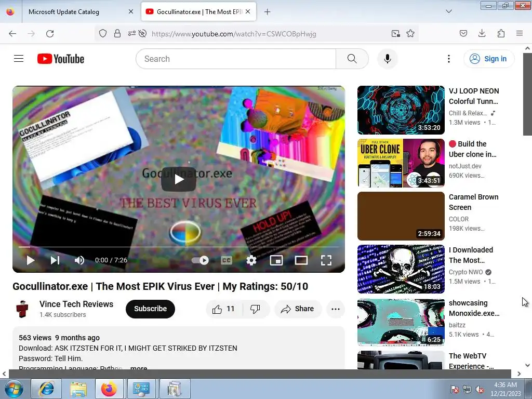This screenshot has width=532, height=399.
Task: Close the Gocullinator.exe tab
Action: (x=248, y=12)
